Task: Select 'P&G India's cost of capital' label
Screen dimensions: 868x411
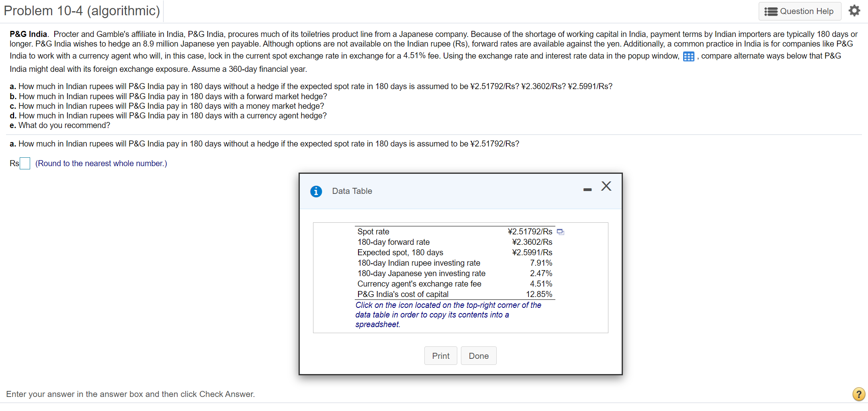Action: coord(403,294)
